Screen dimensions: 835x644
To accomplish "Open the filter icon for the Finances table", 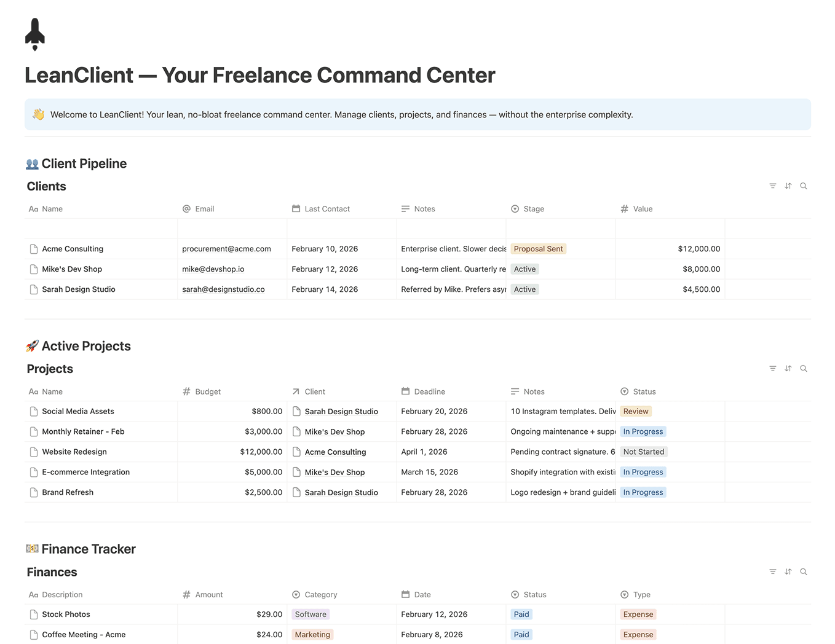I will 773,571.
